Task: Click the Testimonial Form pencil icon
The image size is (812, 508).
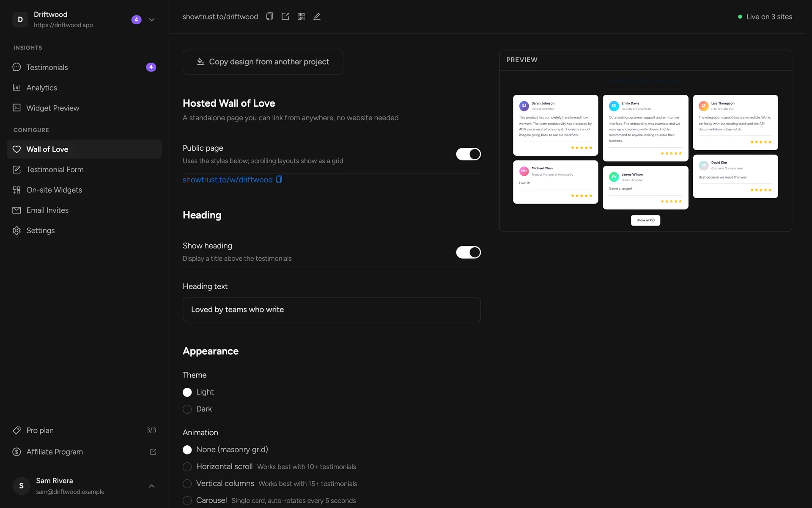Action: 16,169
